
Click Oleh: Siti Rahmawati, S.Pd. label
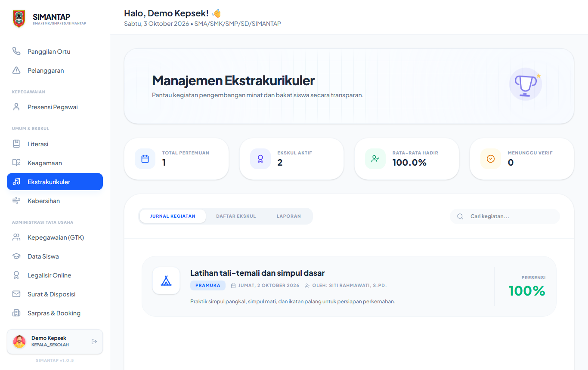[350, 285]
